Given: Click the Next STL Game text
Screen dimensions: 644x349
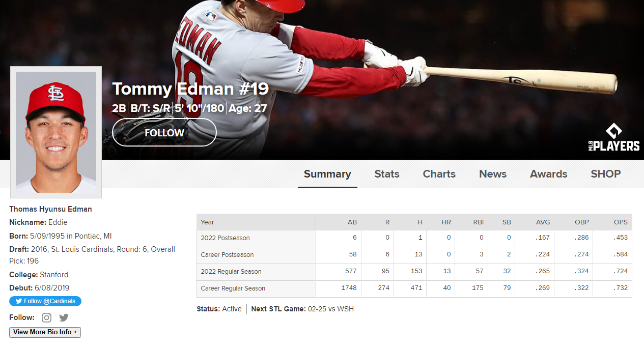Looking at the screenshot, I should pyautogui.click(x=302, y=309).
